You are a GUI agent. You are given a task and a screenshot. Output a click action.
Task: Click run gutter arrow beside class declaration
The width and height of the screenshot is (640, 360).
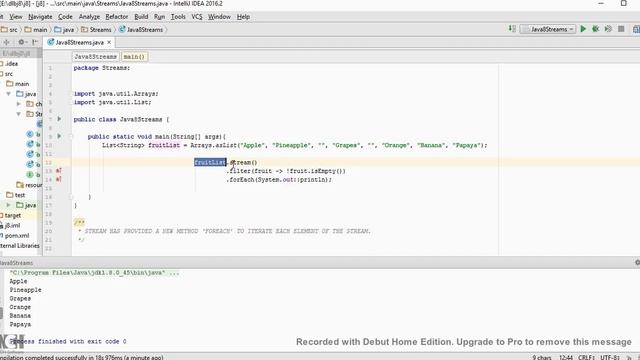click(x=59, y=119)
